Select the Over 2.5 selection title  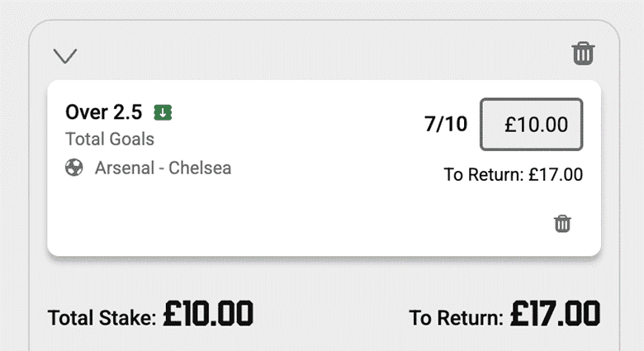(103, 112)
